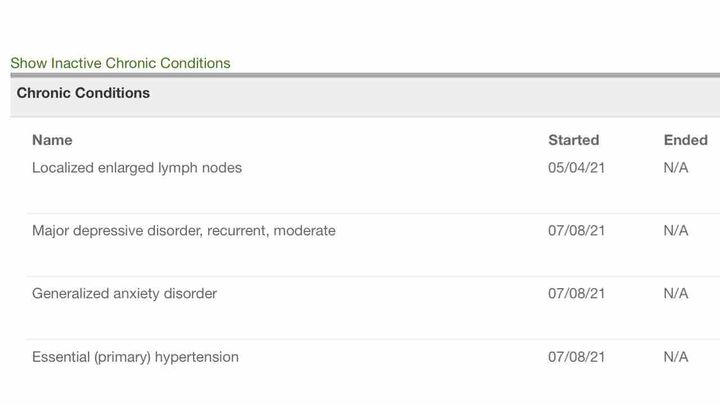Click the 05/04/21 start date
The image size is (720, 405).
[x=577, y=168]
